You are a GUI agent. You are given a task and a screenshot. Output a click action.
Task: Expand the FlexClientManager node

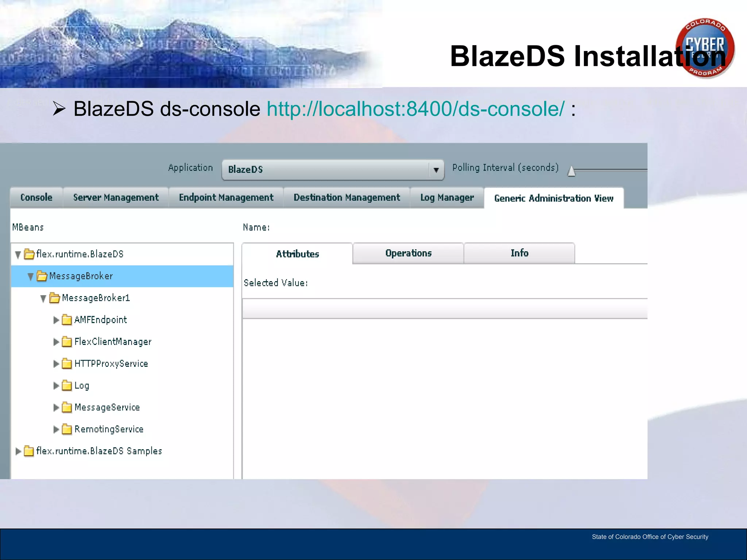pyautogui.click(x=56, y=342)
